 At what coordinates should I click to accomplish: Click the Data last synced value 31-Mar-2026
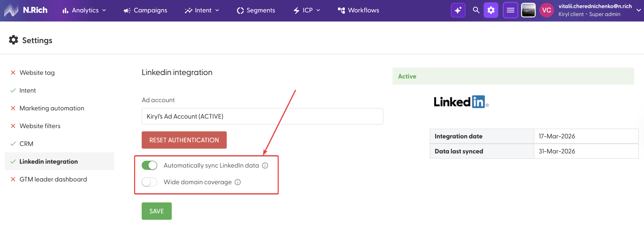click(557, 151)
